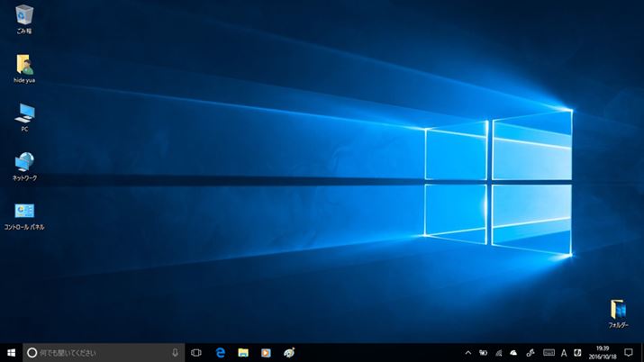Launch Microsoft Edge from the taskbar
The height and width of the screenshot is (362, 644).
click(x=219, y=352)
